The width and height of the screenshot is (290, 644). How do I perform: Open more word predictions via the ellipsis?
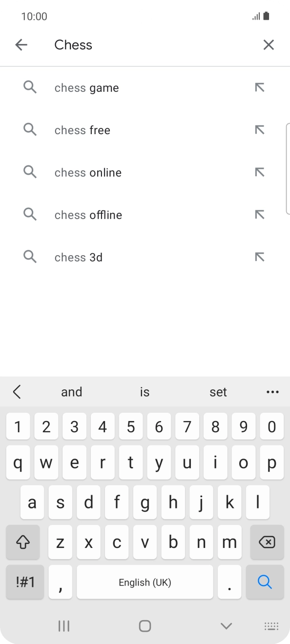[x=272, y=392]
